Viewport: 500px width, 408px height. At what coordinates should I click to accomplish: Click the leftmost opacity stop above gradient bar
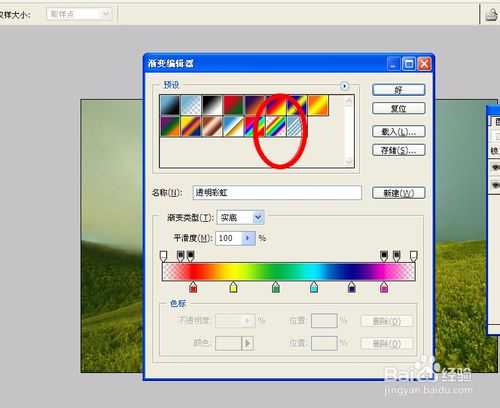click(163, 256)
